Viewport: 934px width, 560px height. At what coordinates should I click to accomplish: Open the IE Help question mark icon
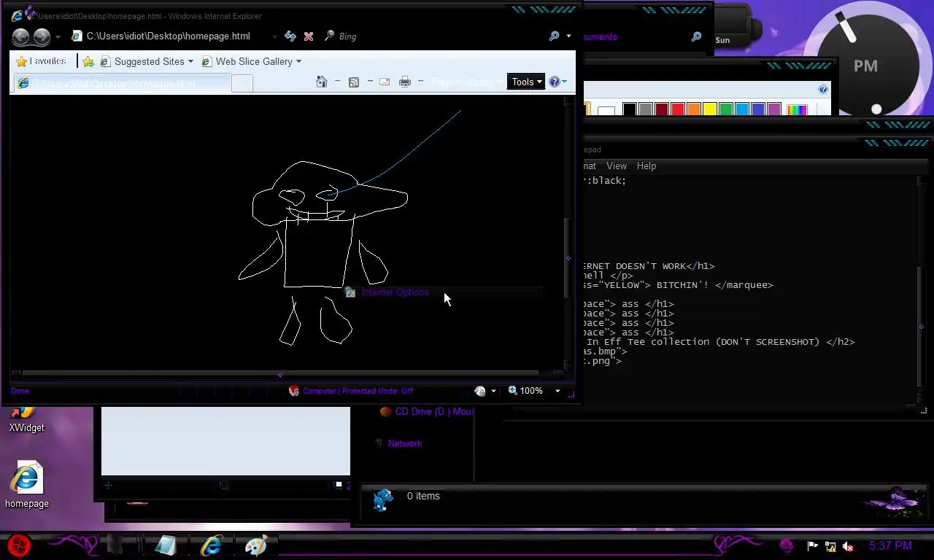click(x=555, y=82)
